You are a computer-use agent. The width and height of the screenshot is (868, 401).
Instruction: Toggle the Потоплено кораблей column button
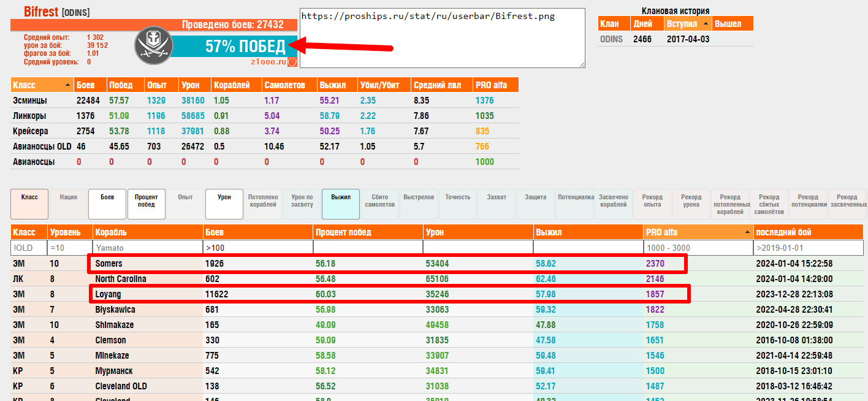pos(263,204)
